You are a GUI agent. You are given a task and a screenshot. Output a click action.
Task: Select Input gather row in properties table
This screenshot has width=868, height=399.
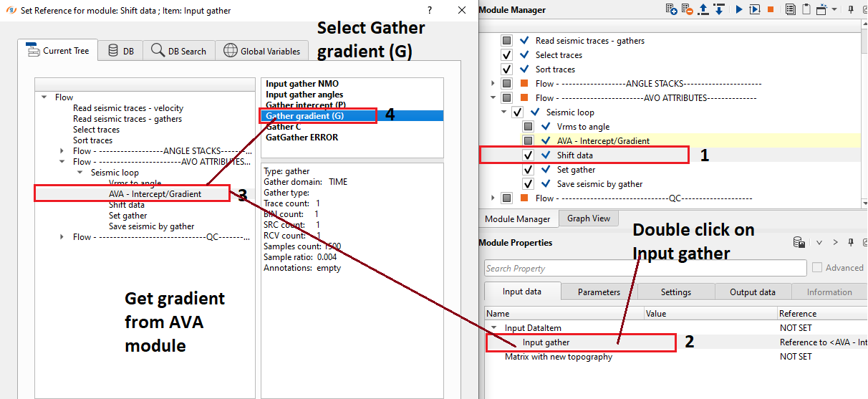(x=676, y=342)
